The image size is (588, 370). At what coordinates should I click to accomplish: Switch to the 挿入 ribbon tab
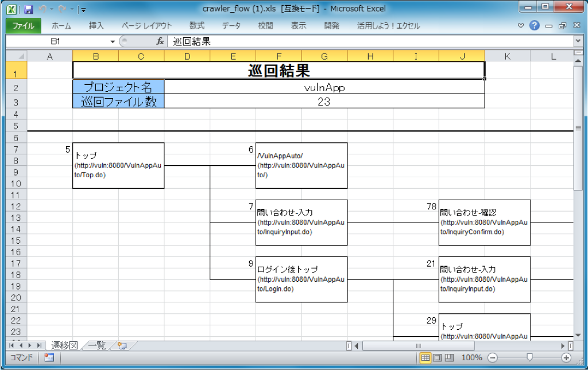(96, 26)
